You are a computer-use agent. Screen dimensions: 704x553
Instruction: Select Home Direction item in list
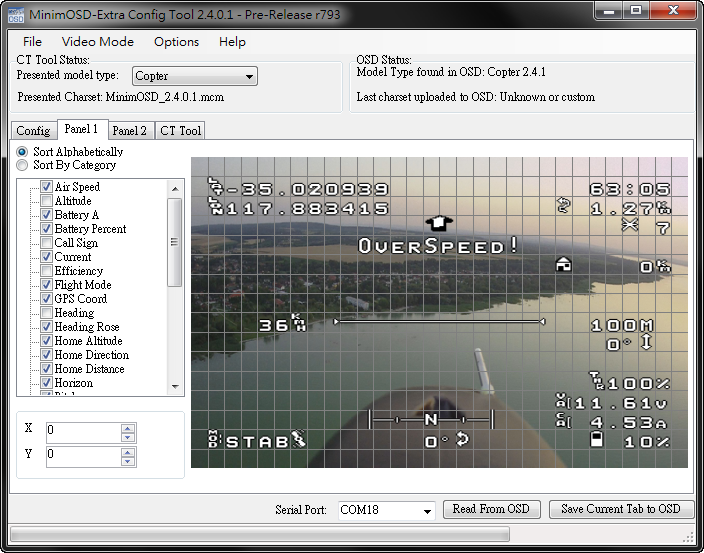92,355
